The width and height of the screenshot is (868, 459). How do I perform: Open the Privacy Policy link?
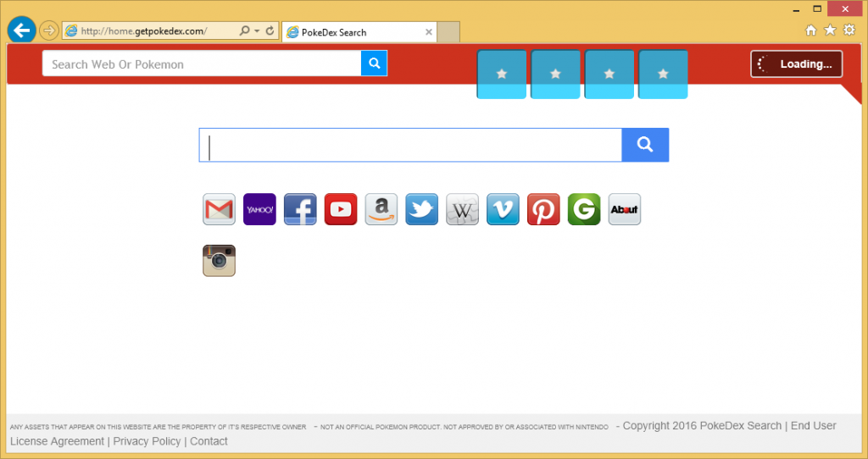pyautogui.click(x=147, y=441)
